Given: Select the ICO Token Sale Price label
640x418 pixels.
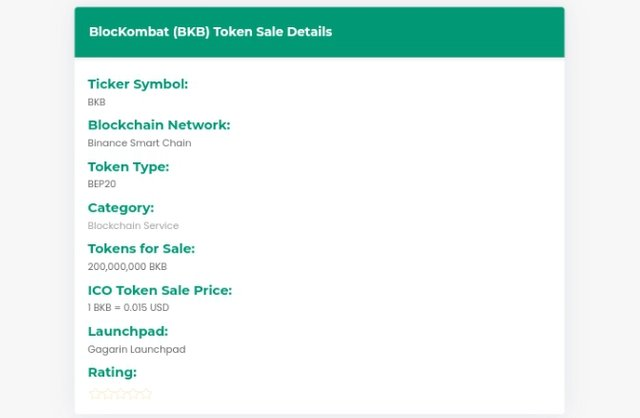Looking at the screenshot, I should (x=160, y=290).
